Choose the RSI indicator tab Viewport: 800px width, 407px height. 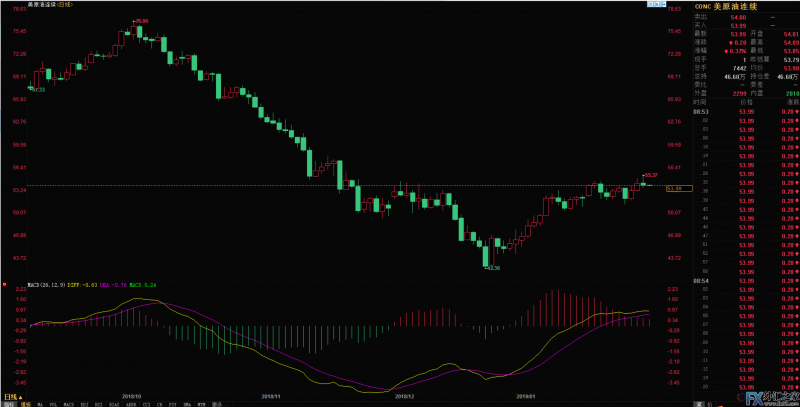point(100,404)
